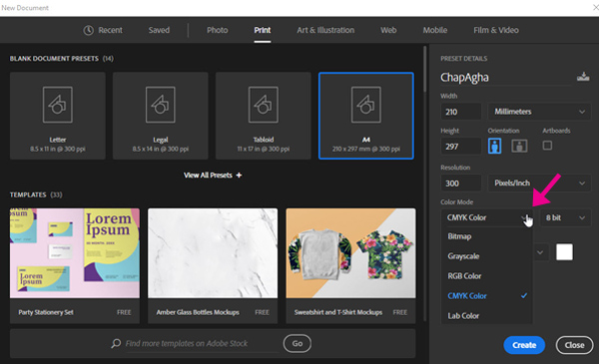Close the New Document dialog window
Image resolution: width=599 pixels, height=364 pixels.
coord(596,8)
